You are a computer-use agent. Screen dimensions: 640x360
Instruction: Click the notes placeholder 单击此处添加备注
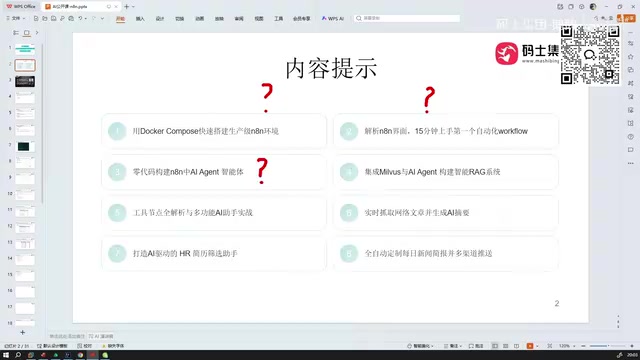(67, 336)
